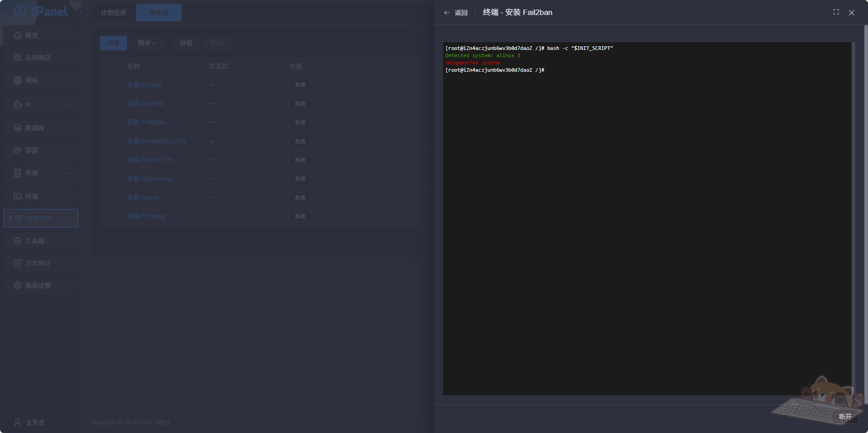The image size is (868, 433).
Task: Open the Database icon in sidebar
Action: pos(18,128)
